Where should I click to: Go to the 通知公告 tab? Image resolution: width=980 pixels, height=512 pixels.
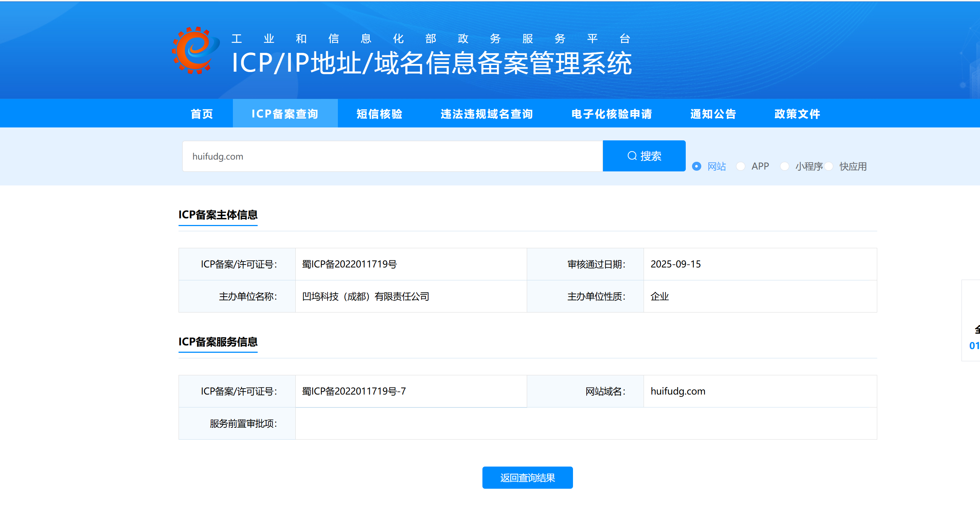coord(713,114)
